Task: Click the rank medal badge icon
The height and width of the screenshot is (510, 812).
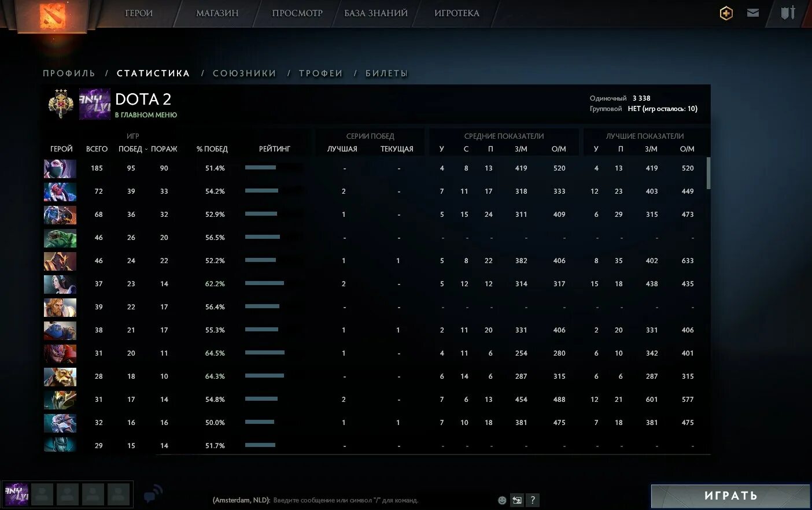Action: pyautogui.click(x=61, y=104)
